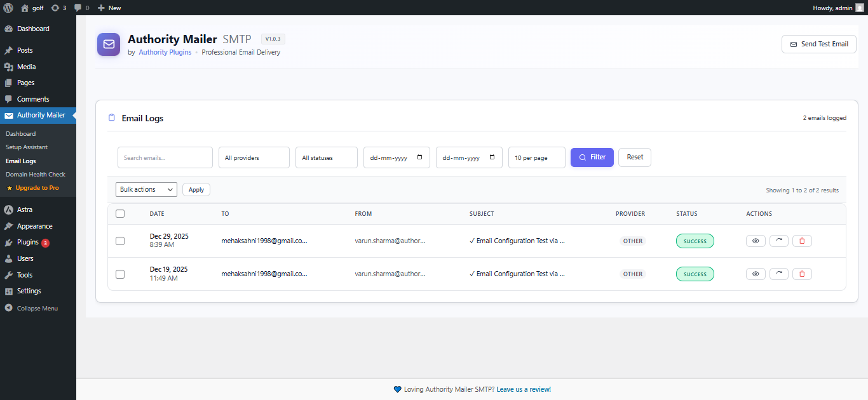Select the checkbox on the Dec 19 row
Image resolution: width=868 pixels, height=400 pixels.
(120, 274)
